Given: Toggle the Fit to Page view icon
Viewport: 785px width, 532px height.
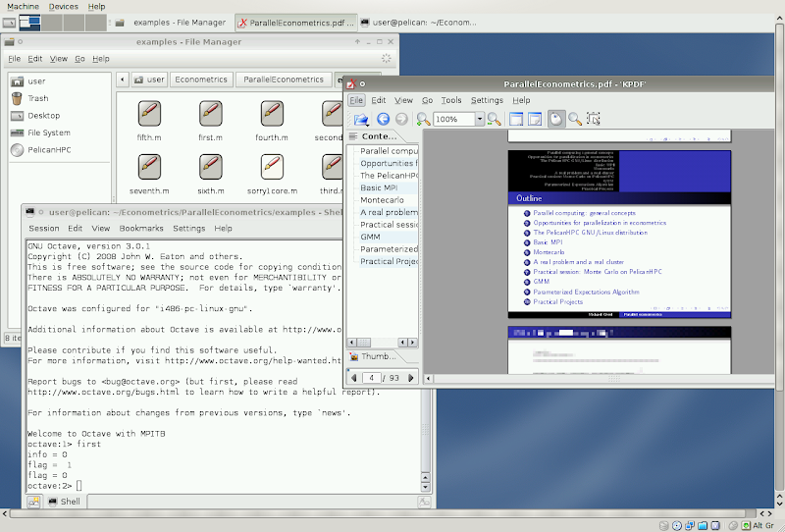Looking at the screenshot, I should pos(535,119).
